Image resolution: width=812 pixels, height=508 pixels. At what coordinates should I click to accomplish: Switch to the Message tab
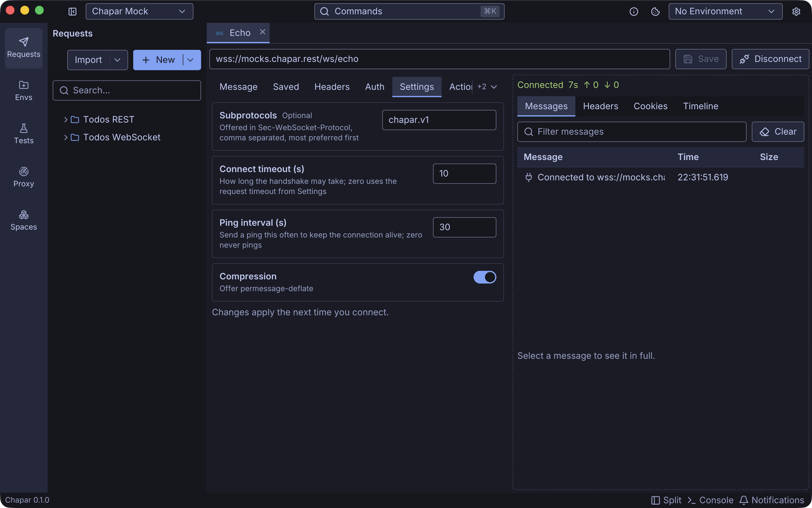(x=239, y=87)
